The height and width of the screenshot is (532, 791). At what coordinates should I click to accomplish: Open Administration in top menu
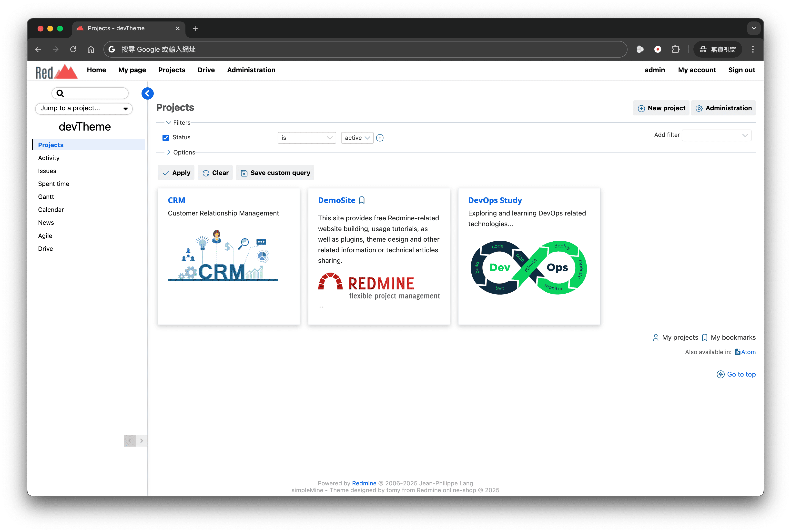[x=251, y=70]
